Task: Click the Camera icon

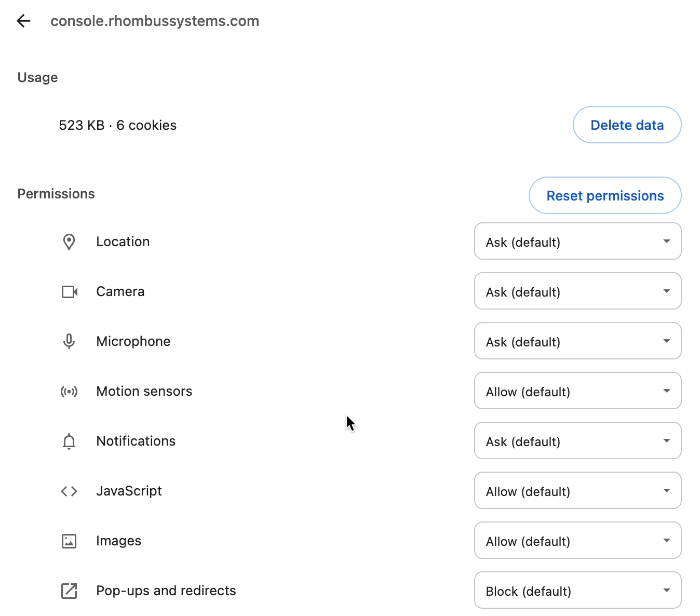Action: coord(70,292)
